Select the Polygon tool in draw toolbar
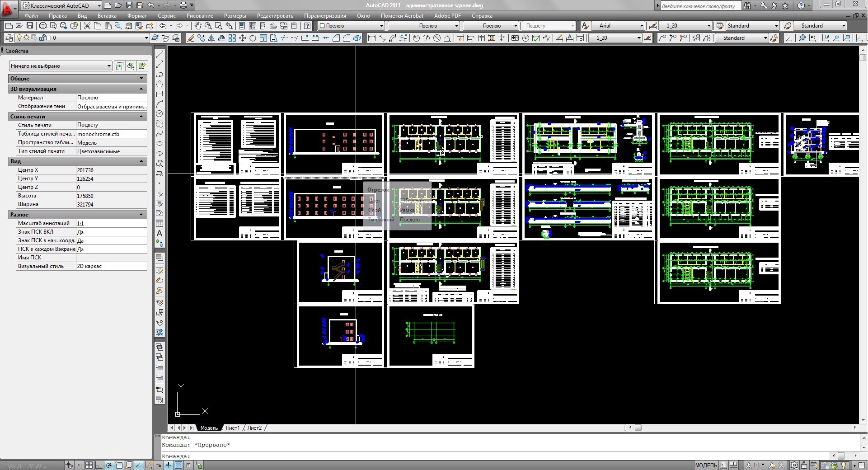 (160, 84)
